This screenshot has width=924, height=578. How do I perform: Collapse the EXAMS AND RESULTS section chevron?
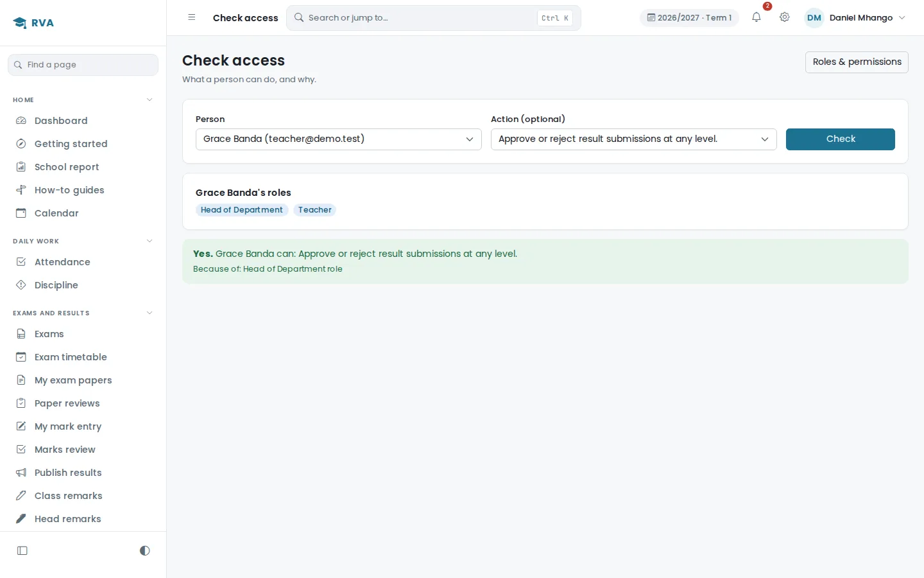pos(150,313)
